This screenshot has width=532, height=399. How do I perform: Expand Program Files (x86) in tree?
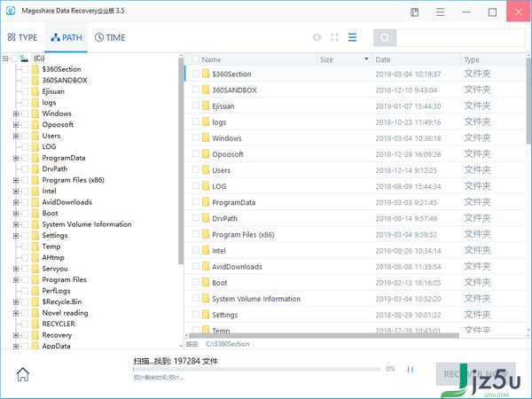pyautogui.click(x=16, y=180)
